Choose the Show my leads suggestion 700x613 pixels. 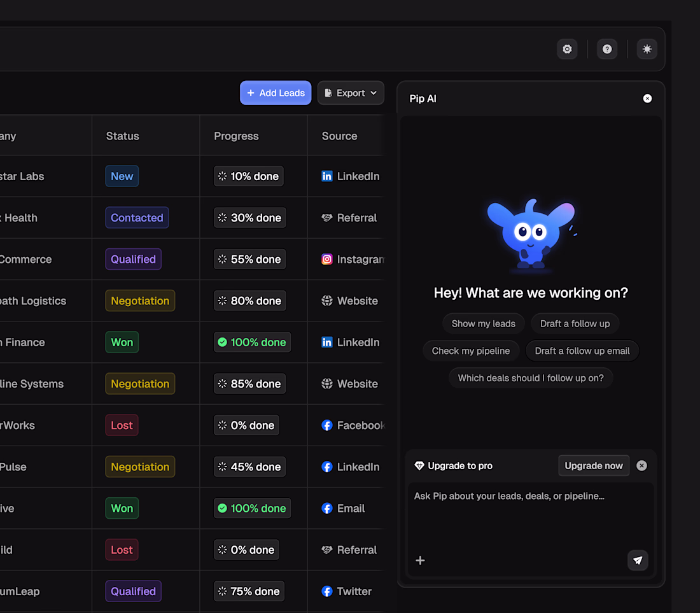pos(484,324)
